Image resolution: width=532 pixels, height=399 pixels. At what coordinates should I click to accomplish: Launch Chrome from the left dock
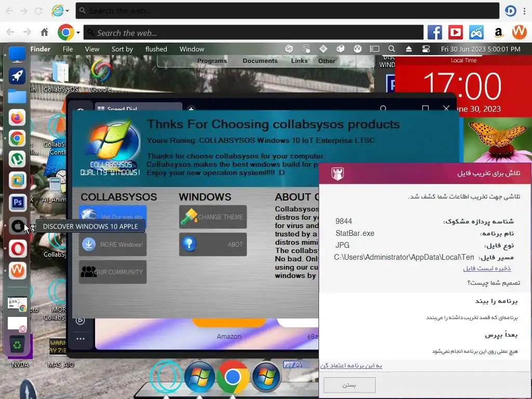17,138
